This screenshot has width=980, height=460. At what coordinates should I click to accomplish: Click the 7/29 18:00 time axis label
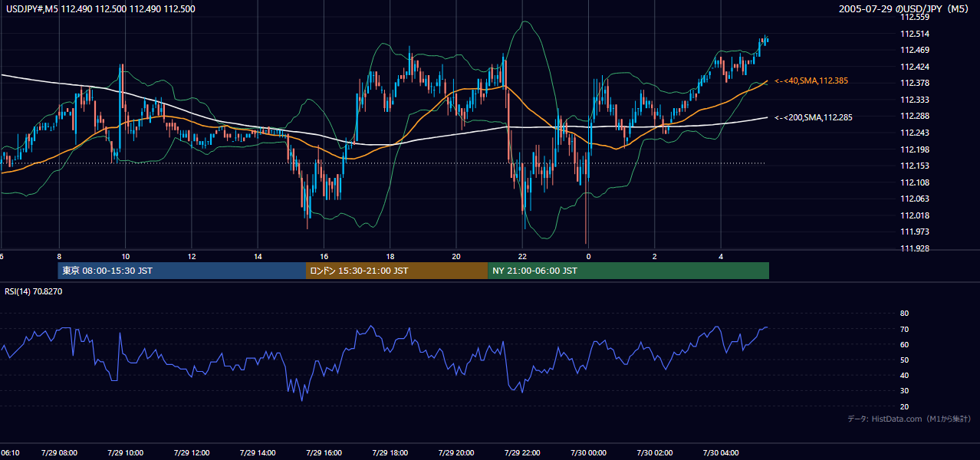point(390,453)
